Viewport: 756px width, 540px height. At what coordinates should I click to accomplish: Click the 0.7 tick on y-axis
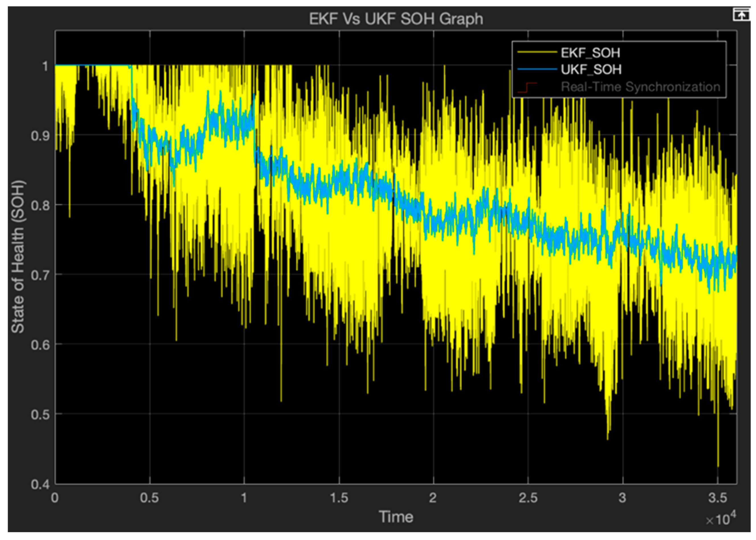40,275
